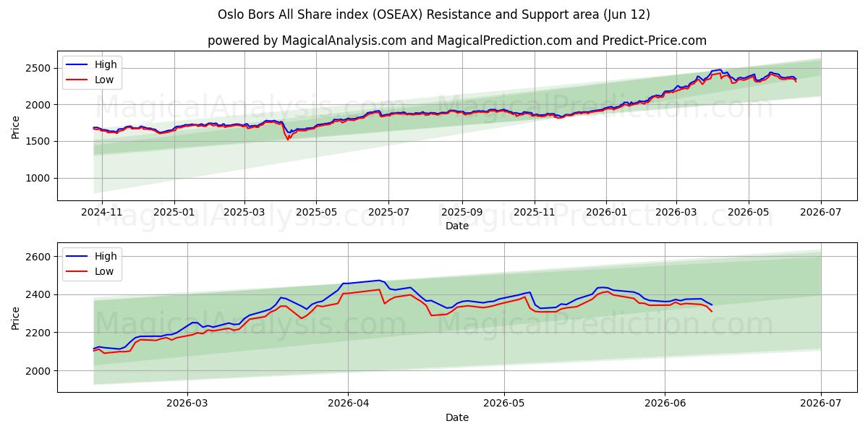Viewport: 868px width, 434px height.
Task: Click the '2200' price tick in the bottom chart
Action: [x=40, y=333]
